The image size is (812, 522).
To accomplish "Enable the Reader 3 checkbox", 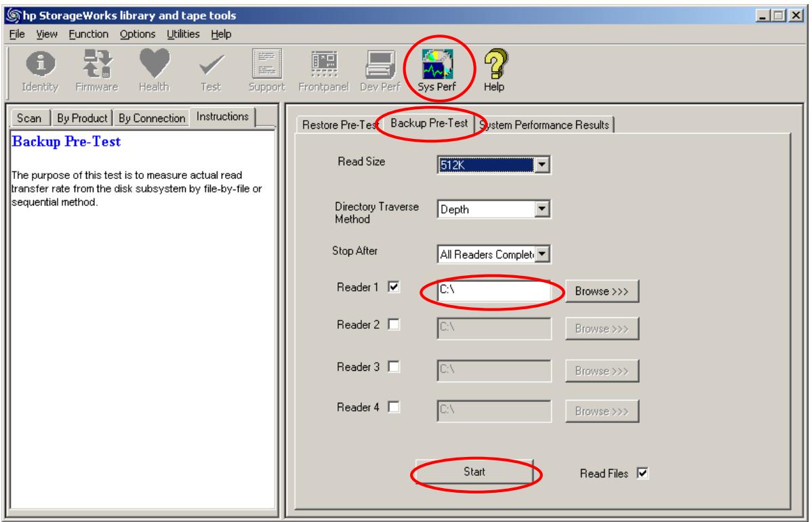I will click(x=394, y=367).
